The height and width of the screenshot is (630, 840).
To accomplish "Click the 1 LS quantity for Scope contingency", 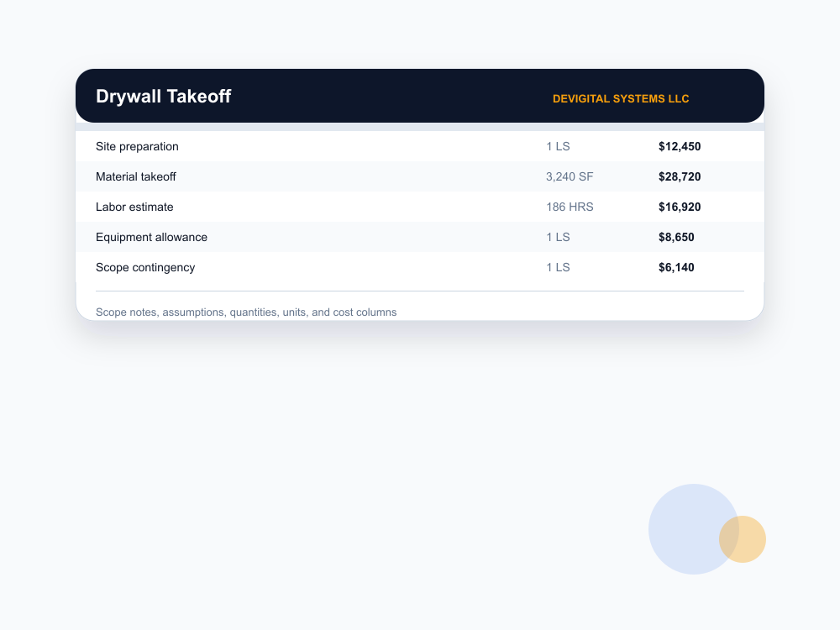I will (x=558, y=267).
